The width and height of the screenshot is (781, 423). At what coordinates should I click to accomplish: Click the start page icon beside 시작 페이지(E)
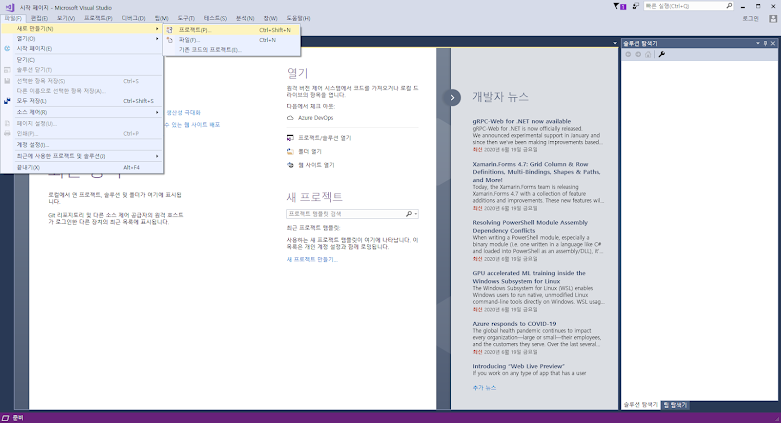coord(7,48)
